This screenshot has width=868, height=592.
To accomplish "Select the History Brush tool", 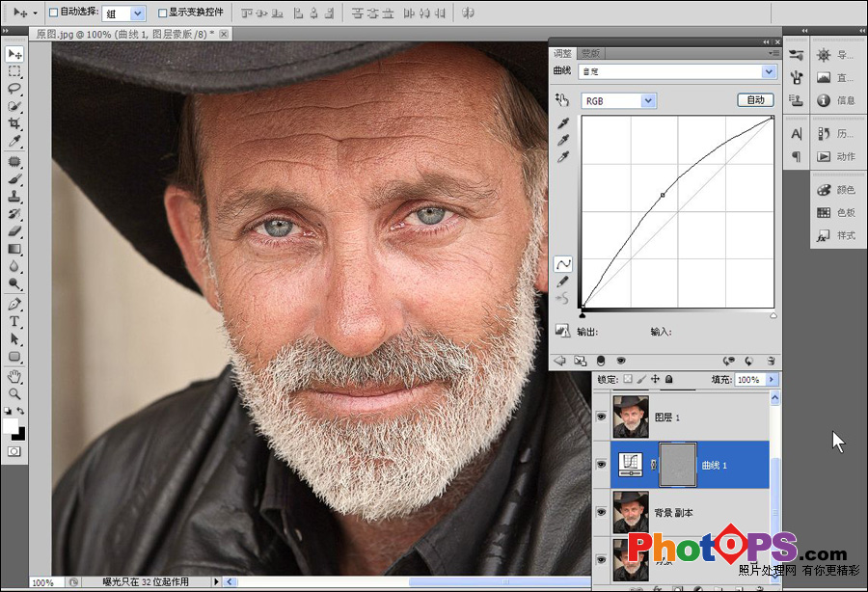I will [14, 213].
